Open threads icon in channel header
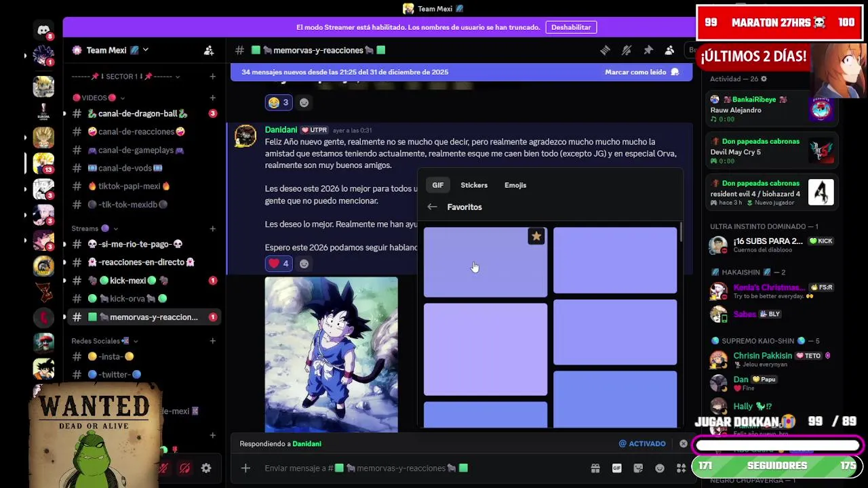Viewport: 868px width, 488px height. pos(605,50)
